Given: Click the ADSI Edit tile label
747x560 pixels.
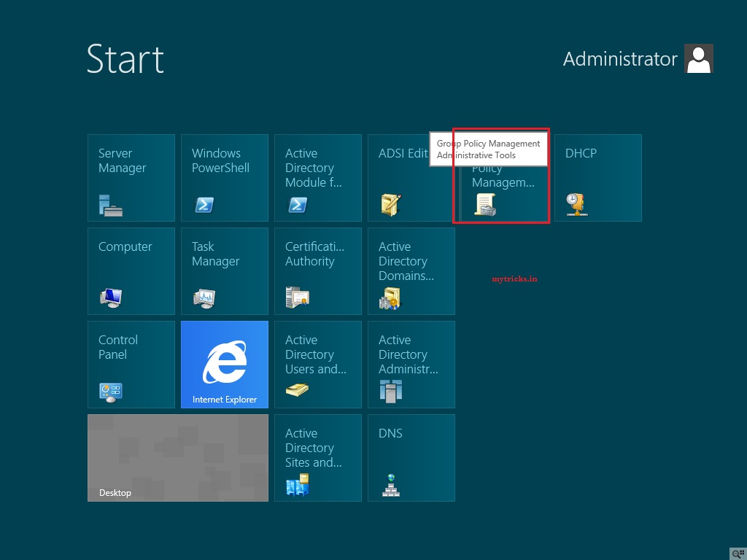Looking at the screenshot, I should (x=403, y=153).
